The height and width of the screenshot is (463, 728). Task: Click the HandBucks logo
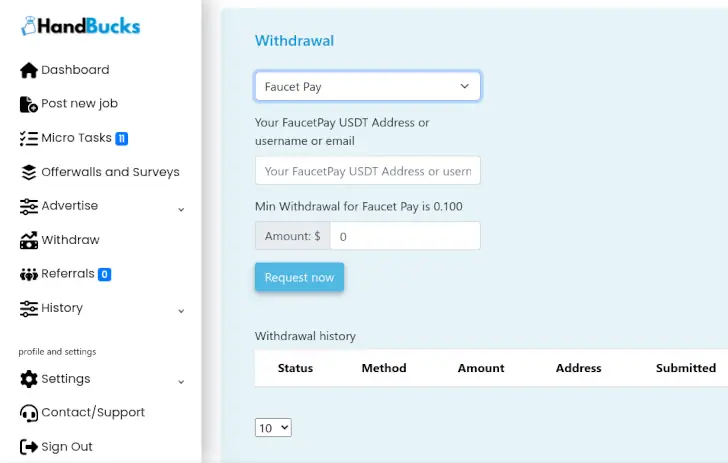click(81, 27)
